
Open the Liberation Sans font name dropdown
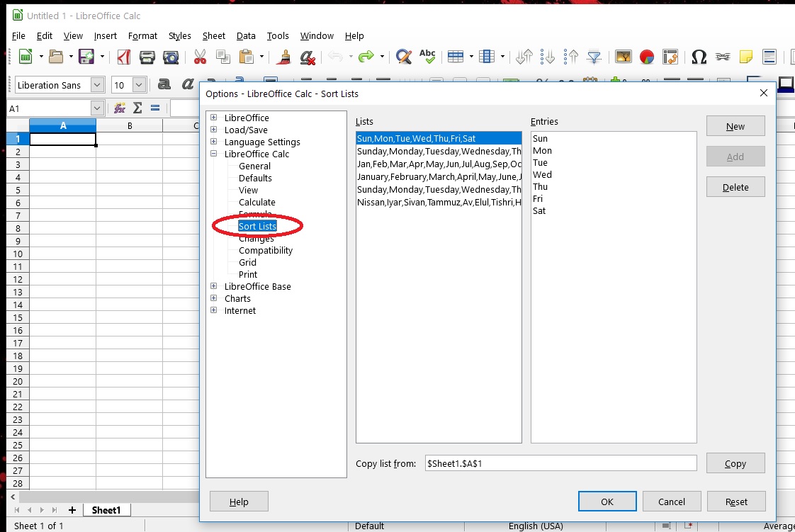[97, 84]
